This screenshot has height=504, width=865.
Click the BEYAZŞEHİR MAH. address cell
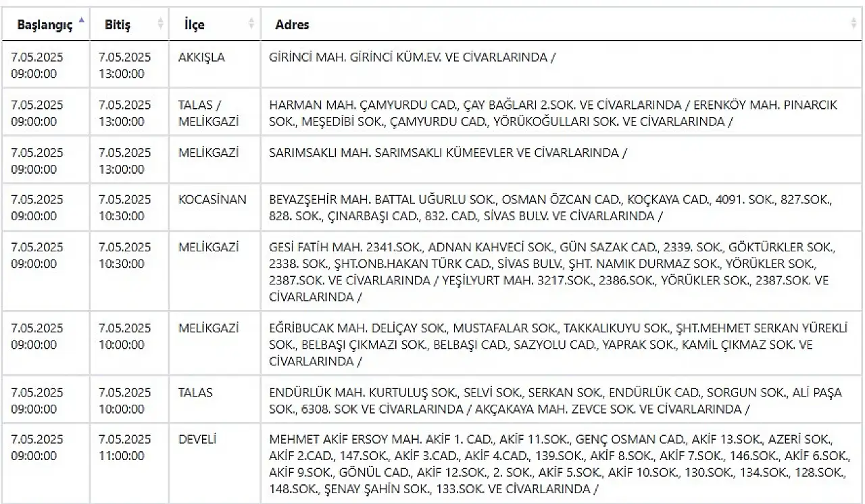(562, 206)
